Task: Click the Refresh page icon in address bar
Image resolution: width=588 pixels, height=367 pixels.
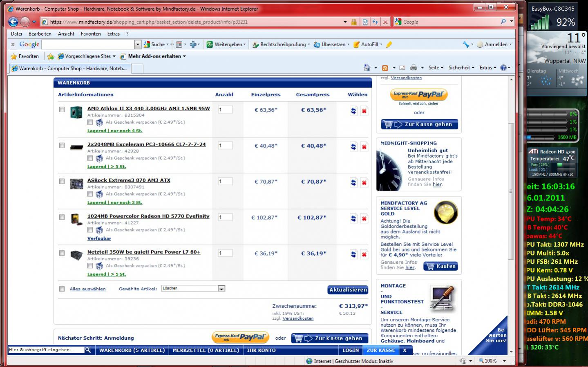Action: click(375, 22)
